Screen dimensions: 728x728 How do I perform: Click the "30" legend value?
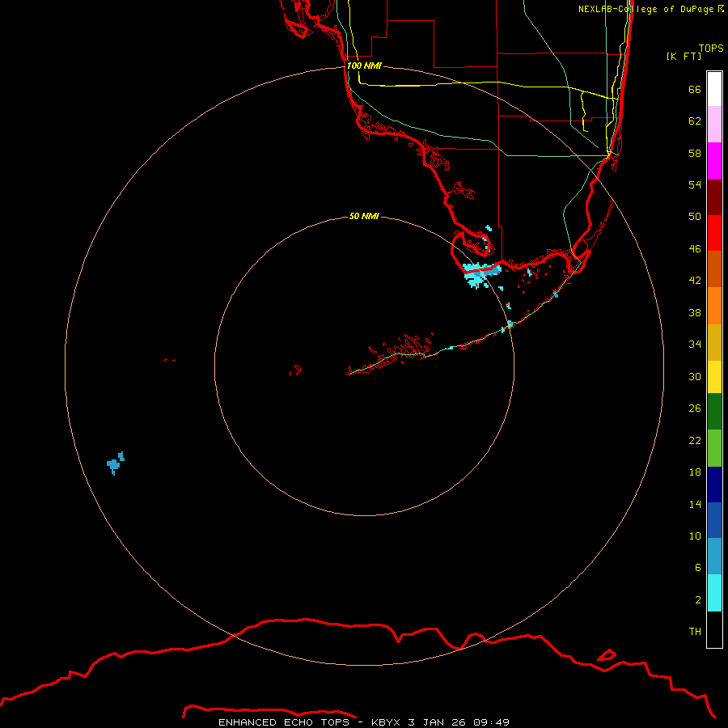click(x=695, y=376)
